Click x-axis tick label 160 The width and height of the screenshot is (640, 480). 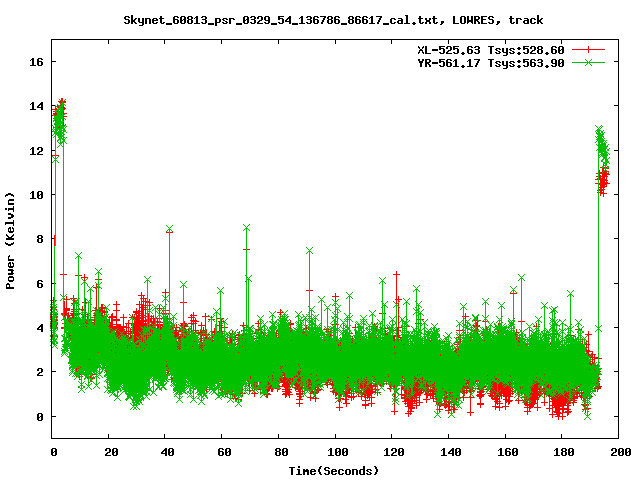pos(507,452)
